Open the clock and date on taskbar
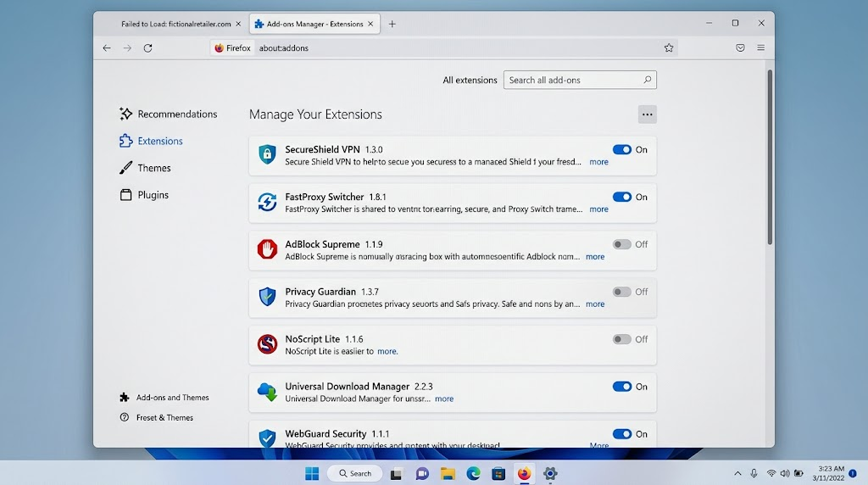This screenshot has width=868, height=485. (x=829, y=473)
